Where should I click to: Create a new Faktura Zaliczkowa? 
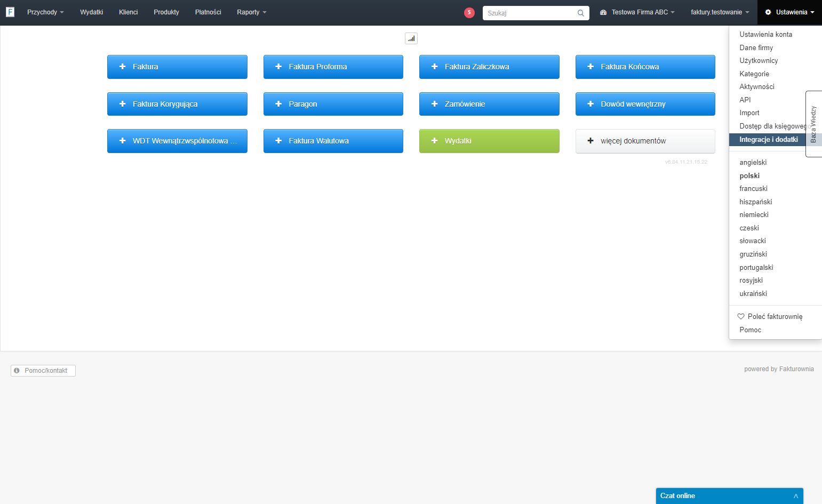point(489,67)
